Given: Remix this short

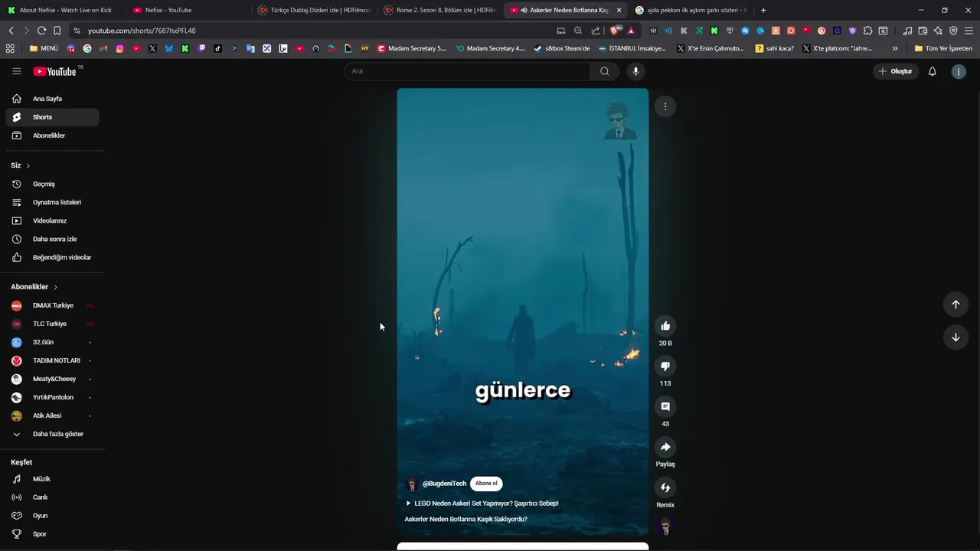Looking at the screenshot, I should tap(665, 487).
